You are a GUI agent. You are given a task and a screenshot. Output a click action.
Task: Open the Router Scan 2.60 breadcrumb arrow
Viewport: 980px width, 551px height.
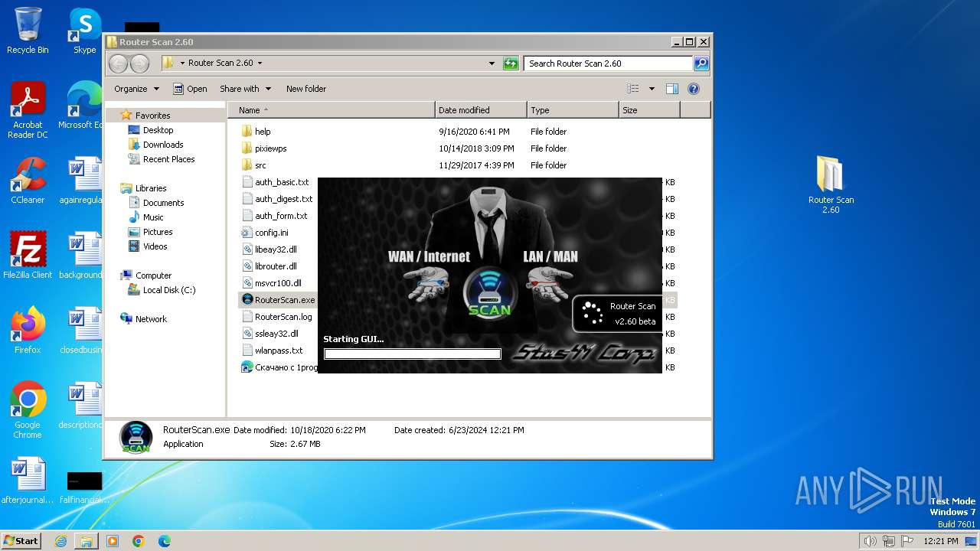(260, 64)
